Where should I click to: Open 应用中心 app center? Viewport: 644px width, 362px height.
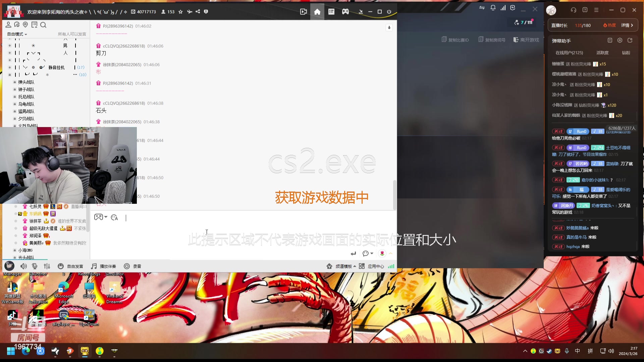pyautogui.click(x=371, y=266)
